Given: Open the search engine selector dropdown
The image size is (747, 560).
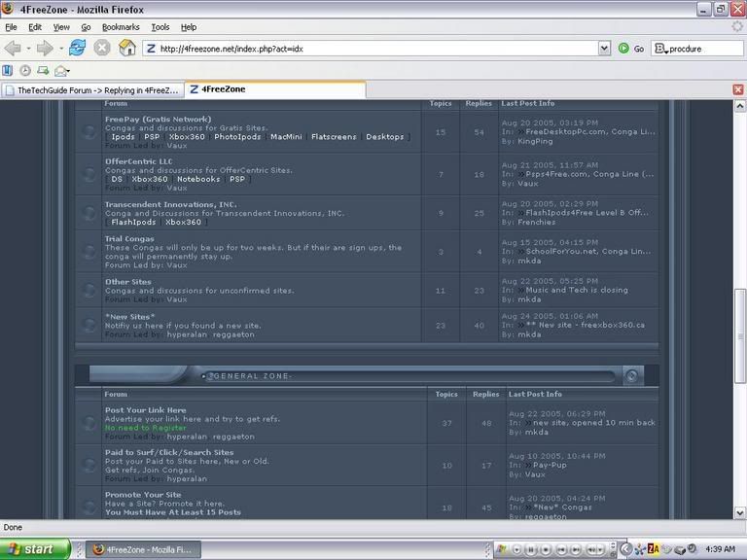Looking at the screenshot, I should pyautogui.click(x=660, y=49).
